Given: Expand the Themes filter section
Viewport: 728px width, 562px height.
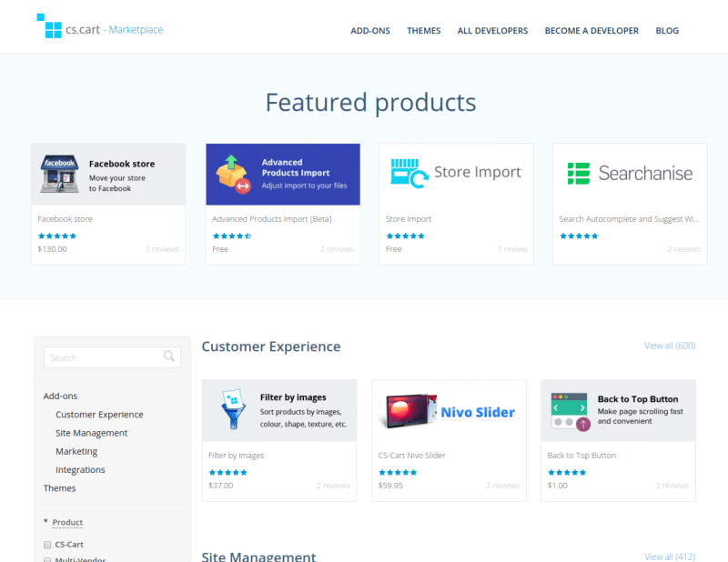Looking at the screenshot, I should click(x=59, y=488).
